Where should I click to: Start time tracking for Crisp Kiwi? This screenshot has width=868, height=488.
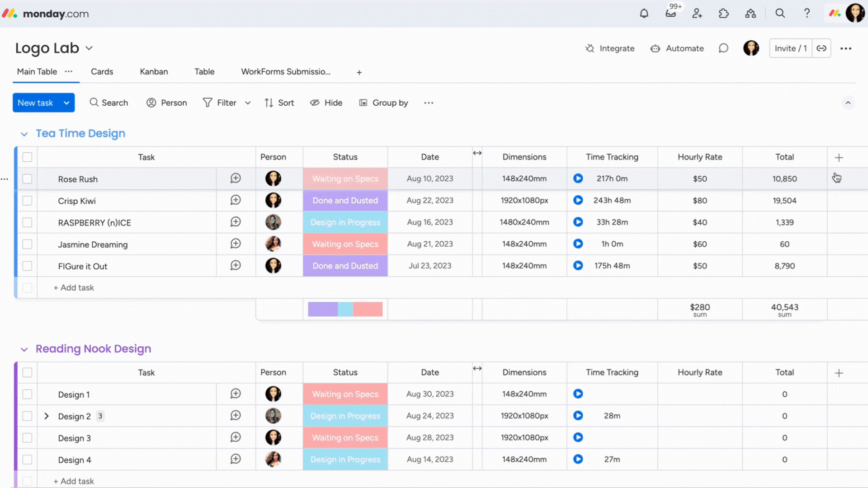578,200
